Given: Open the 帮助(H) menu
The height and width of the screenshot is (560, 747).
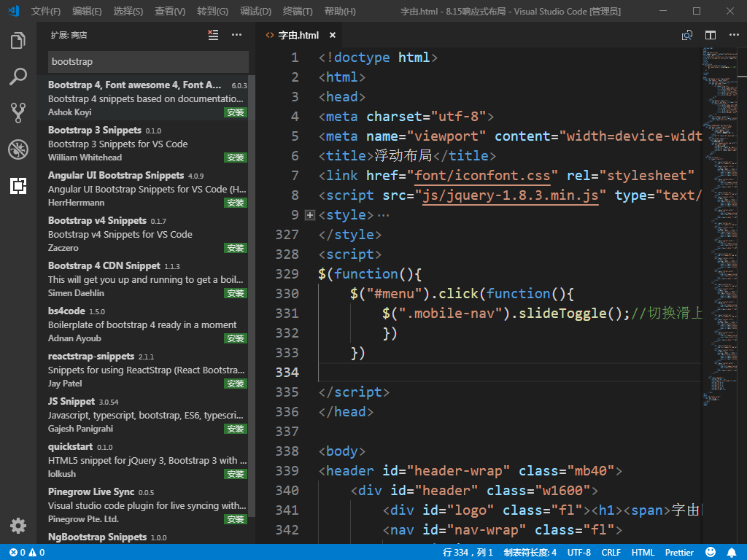Looking at the screenshot, I should click(340, 11).
